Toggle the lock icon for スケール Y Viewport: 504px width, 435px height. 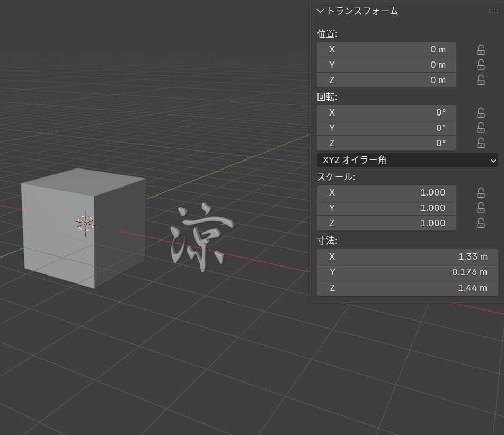pyautogui.click(x=481, y=208)
